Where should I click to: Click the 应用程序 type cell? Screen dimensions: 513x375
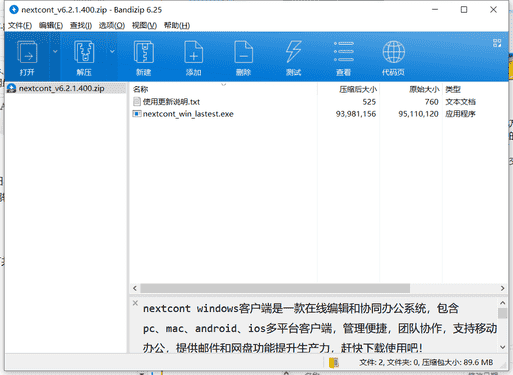(460, 114)
